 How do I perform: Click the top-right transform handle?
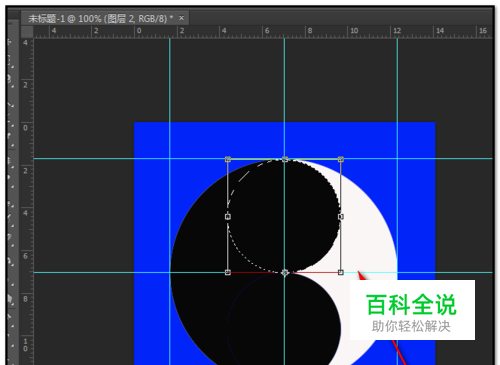[x=341, y=159]
